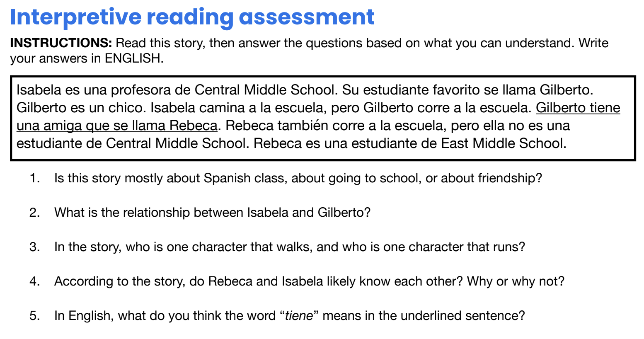Click question 3 about who walks and runs
Image resolution: width=644 pixels, height=339 pixels.
click(x=289, y=247)
